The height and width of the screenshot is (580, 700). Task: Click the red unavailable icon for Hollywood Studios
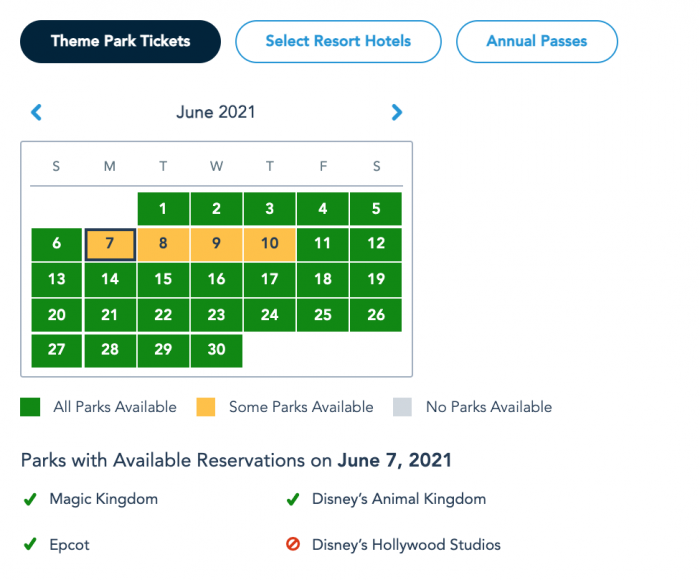293,544
